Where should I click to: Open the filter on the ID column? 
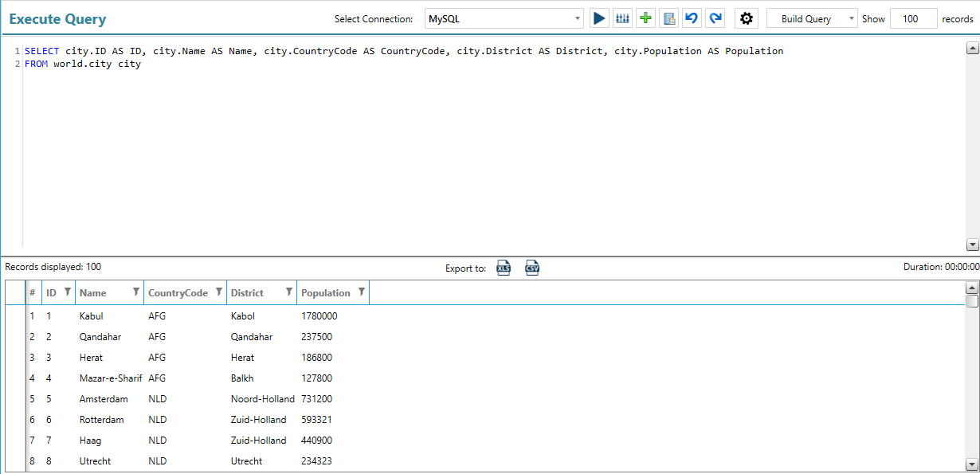point(68,292)
